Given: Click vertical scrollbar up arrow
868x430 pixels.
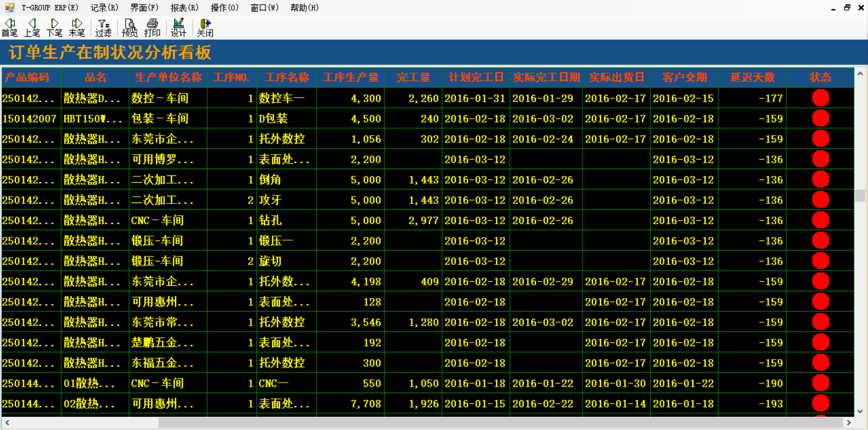Looking at the screenshot, I should click(860, 74).
